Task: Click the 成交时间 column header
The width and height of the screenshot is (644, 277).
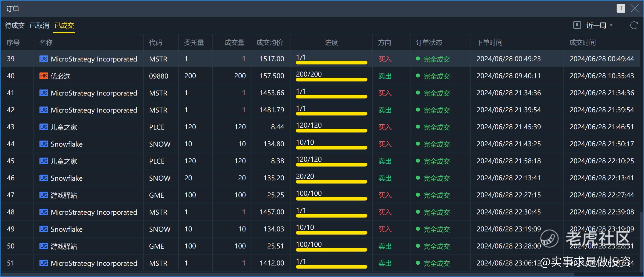Action: 583,43
